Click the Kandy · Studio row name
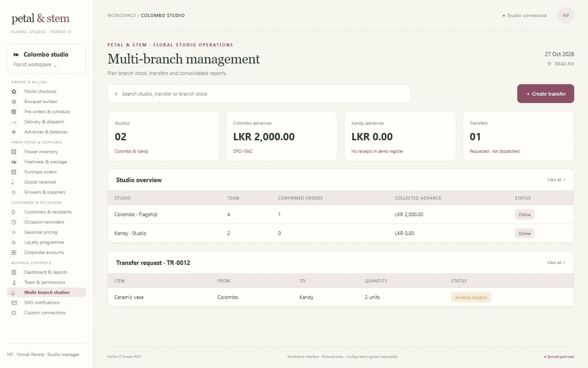Screen dimensions: 588x368 pos(130,234)
